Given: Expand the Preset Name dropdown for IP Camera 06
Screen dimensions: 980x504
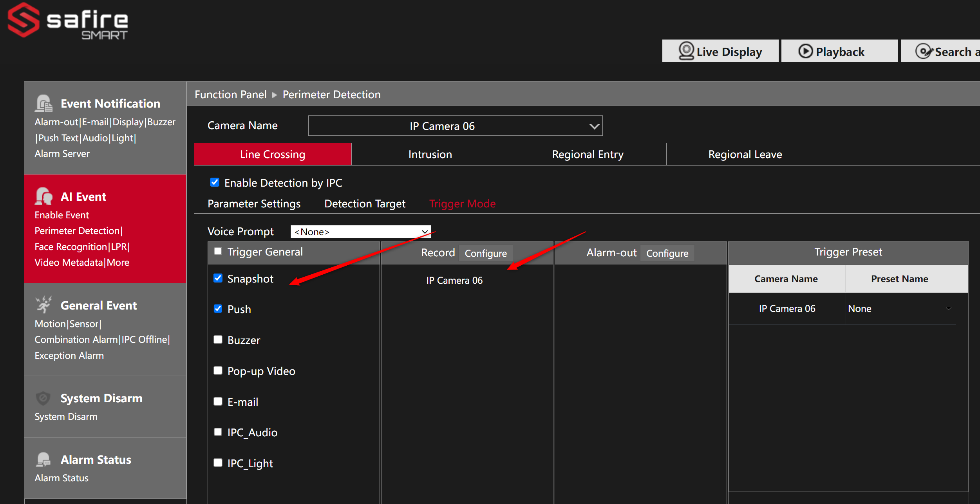Looking at the screenshot, I should tap(948, 308).
